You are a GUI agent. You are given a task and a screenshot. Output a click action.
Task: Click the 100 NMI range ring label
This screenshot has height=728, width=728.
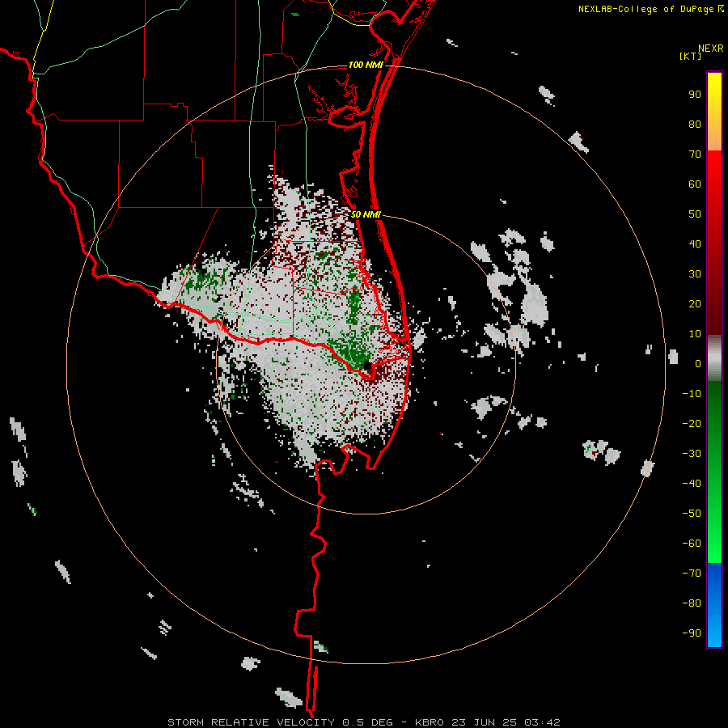click(366, 65)
